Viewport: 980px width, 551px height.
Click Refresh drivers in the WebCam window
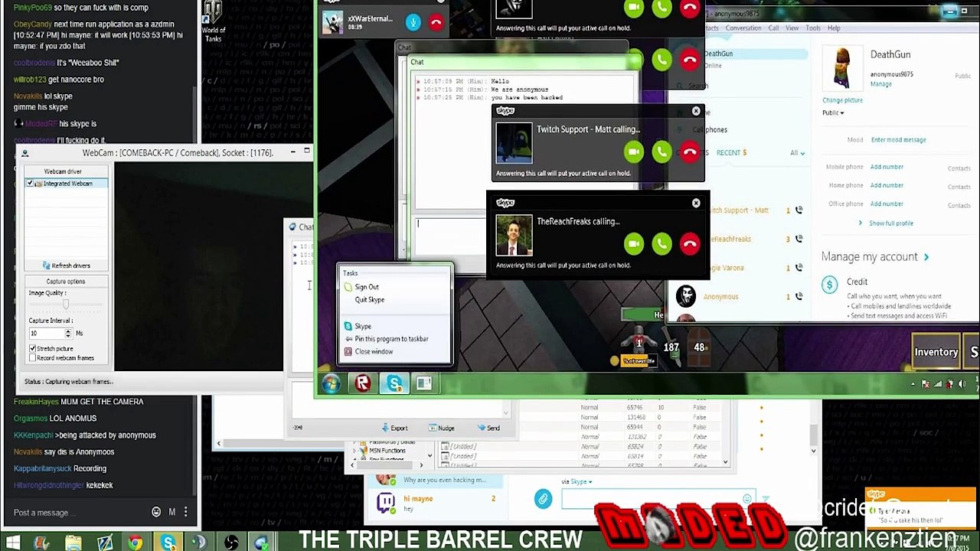(66, 266)
